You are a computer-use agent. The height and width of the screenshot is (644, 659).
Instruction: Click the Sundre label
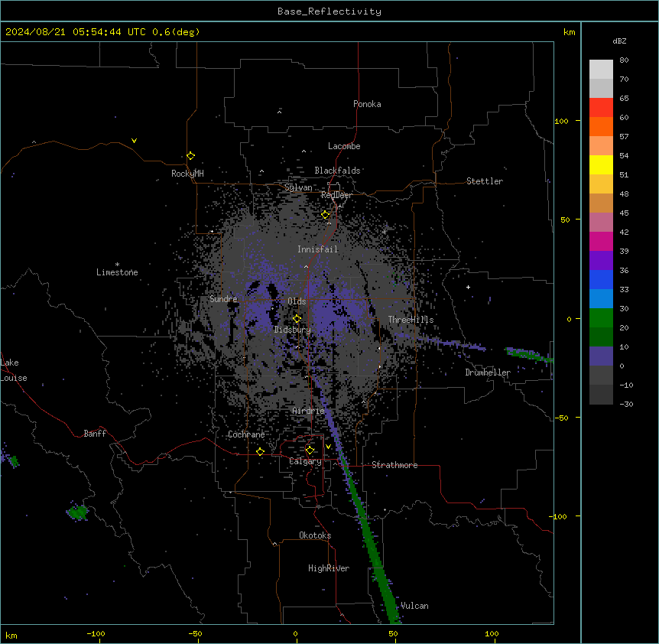click(223, 299)
